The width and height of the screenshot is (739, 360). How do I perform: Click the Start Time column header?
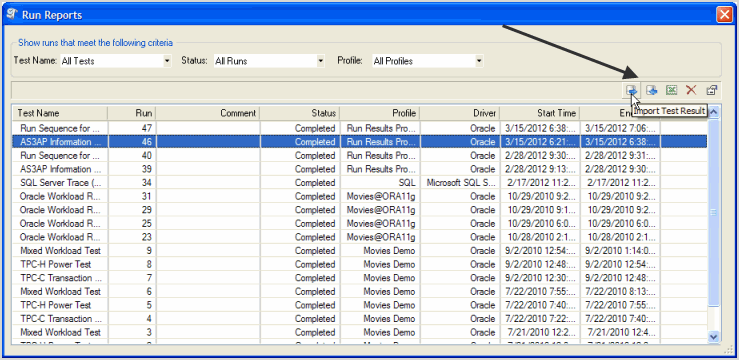pos(540,113)
